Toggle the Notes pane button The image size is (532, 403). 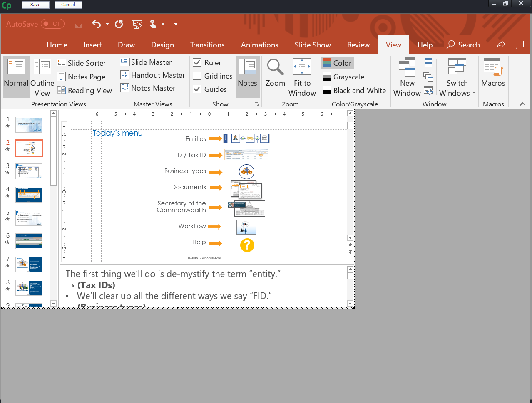point(247,77)
